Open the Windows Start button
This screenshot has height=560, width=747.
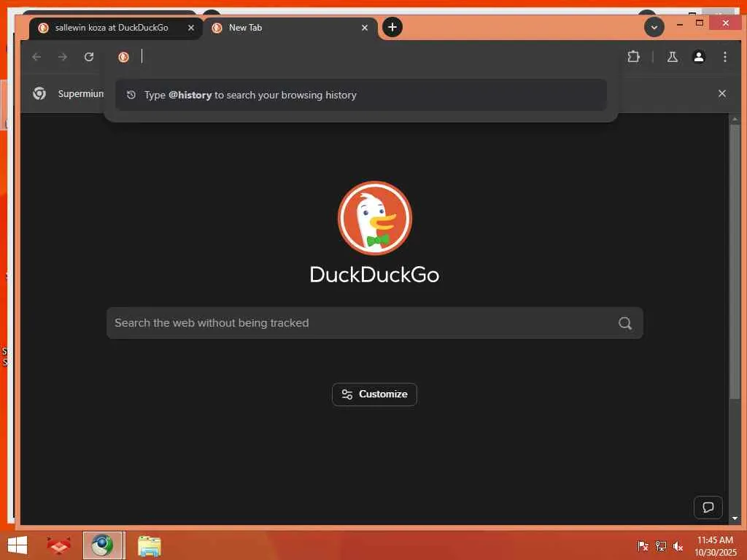coord(18,545)
